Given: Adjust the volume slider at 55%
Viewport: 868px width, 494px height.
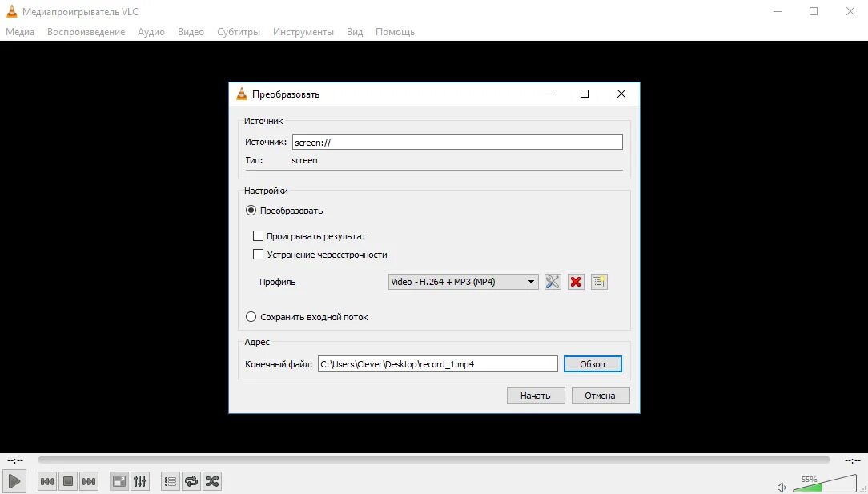Looking at the screenshot, I should (825, 483).
